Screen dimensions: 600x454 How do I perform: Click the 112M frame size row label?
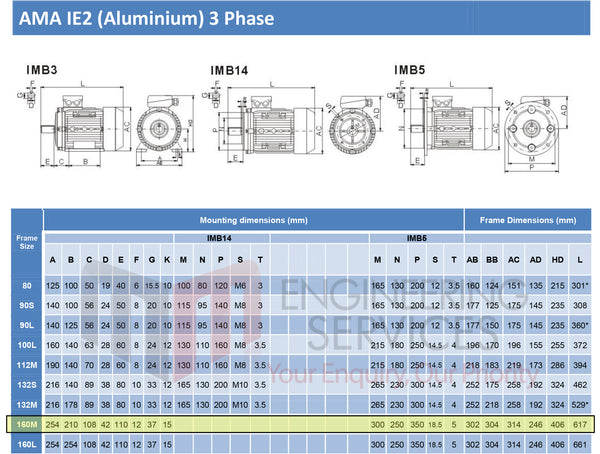(x=26, y=364)
